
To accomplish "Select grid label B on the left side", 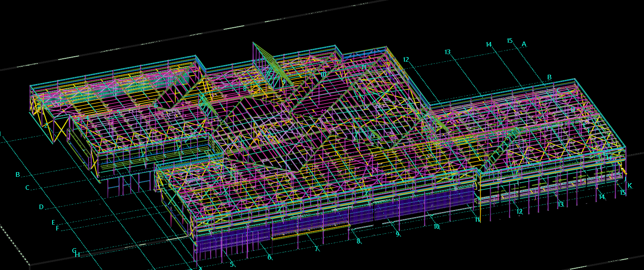I will [x=18, y=175].
